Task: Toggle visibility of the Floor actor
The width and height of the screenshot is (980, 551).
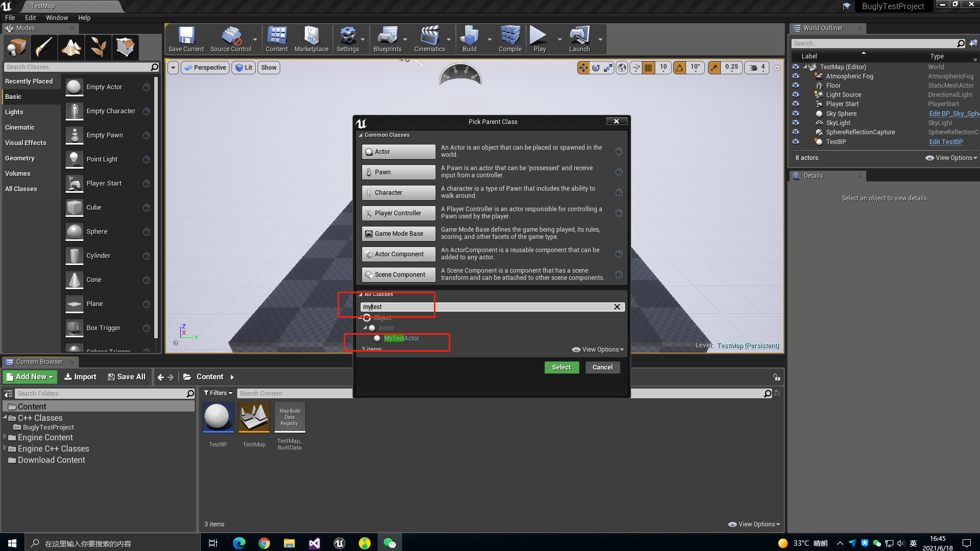Action: point(796,85)
